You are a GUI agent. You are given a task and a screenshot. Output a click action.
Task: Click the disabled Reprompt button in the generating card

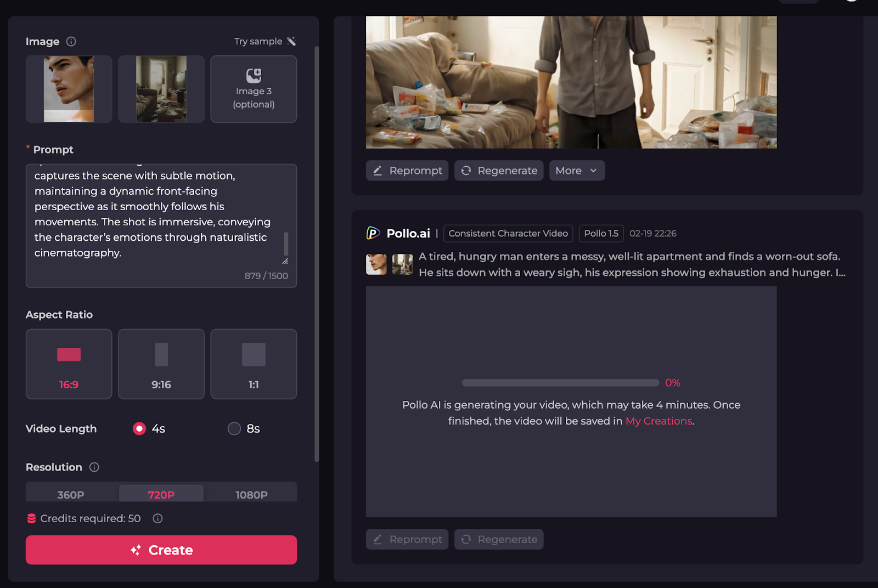(407, 540)
